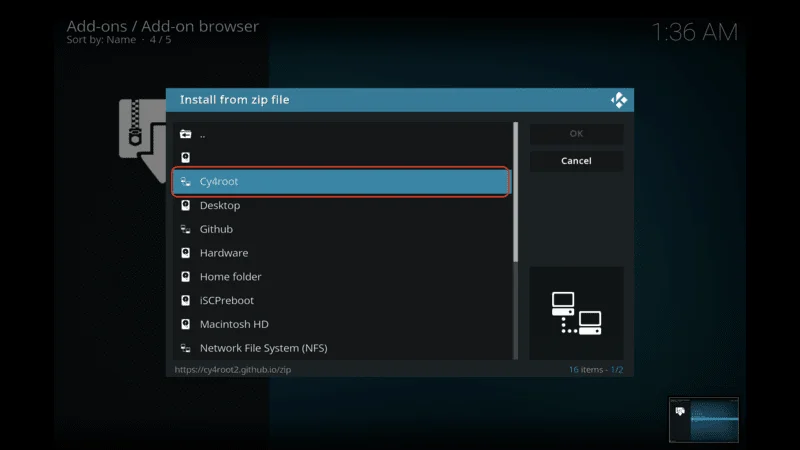Click the network computers preview image
800x450 pixels.
pos(576,313)
